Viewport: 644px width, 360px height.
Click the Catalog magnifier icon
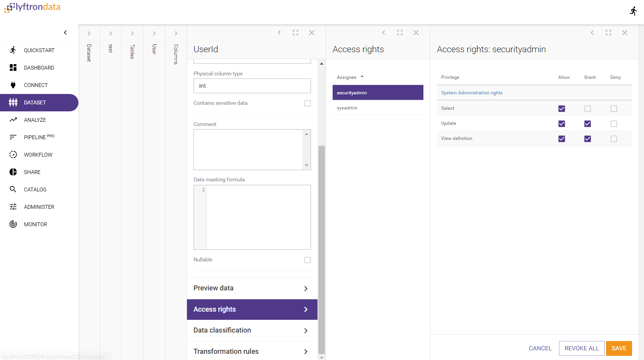(x=13, y=189)
